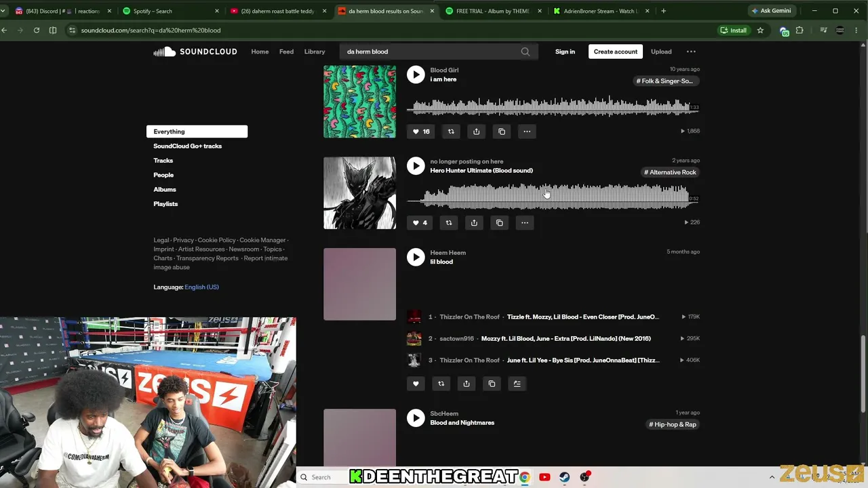Go to Home in SoundCloud navigation
The width and height of the screenshot is (868, 488).
260,52
